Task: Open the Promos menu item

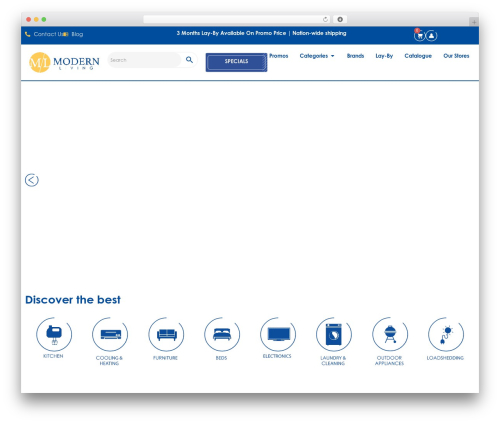Action: (279, 56)
